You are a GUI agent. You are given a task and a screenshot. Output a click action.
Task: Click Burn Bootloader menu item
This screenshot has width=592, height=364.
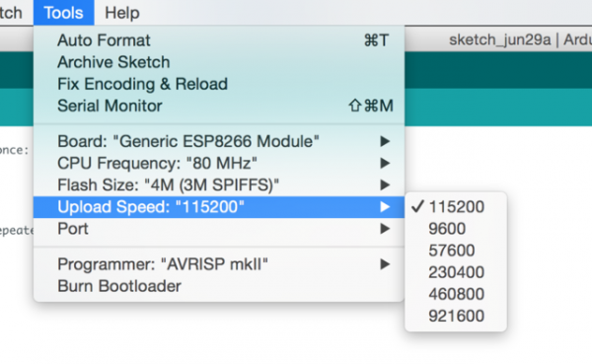219,286
